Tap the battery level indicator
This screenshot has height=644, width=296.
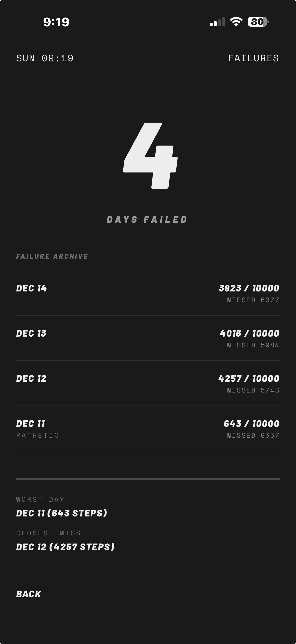(x=258, y=22)
